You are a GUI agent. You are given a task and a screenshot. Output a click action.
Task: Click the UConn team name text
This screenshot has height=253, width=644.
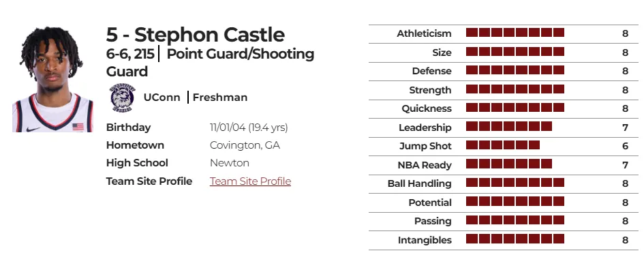pos(162,98)
